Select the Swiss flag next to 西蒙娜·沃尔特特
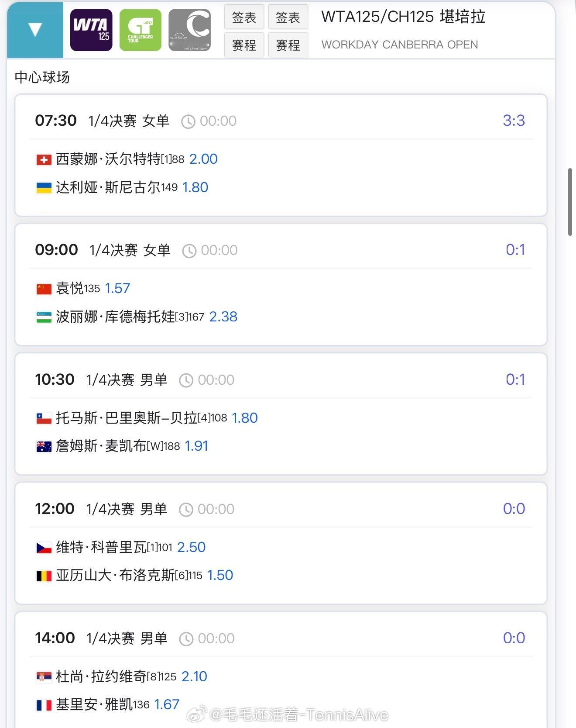Viewport: 576px width, 728px height. click(44, 160)
